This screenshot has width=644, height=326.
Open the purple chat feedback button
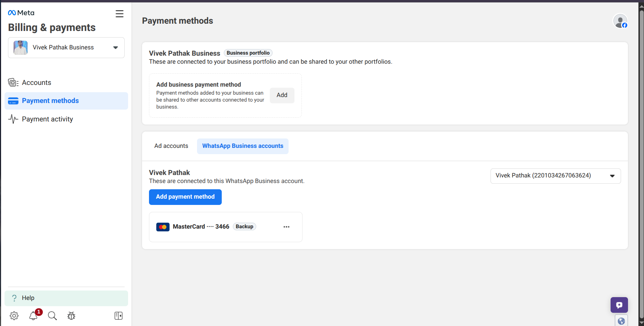point(619,305)
